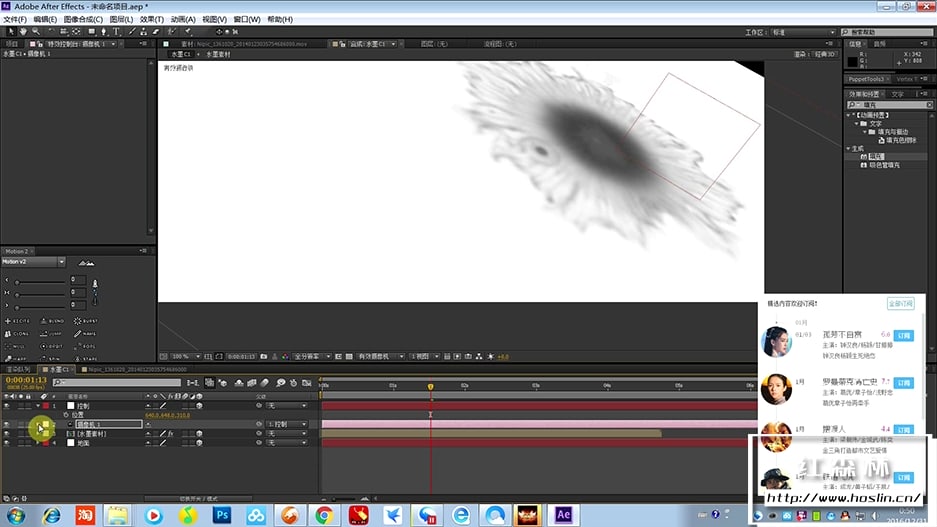Viewport: 937px width, 527px height.
Task: Click the 全部订阅 button in popup
Action: tap(901, 304)
